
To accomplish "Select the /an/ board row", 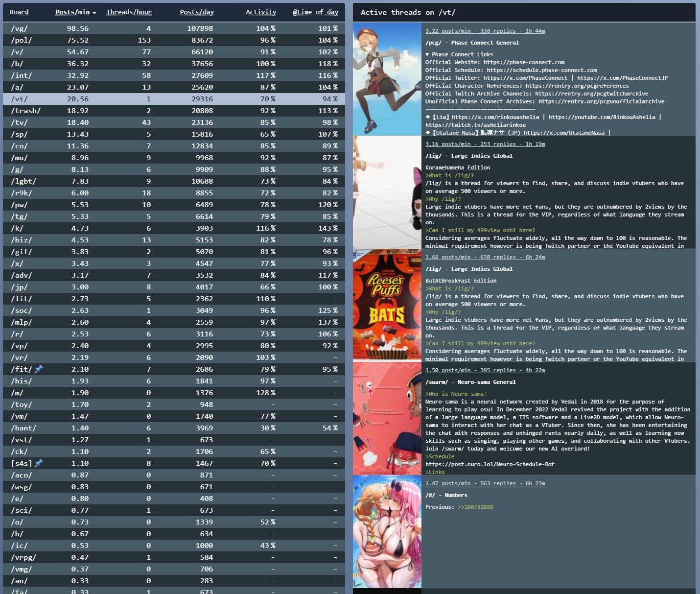I will click(174, 581).
